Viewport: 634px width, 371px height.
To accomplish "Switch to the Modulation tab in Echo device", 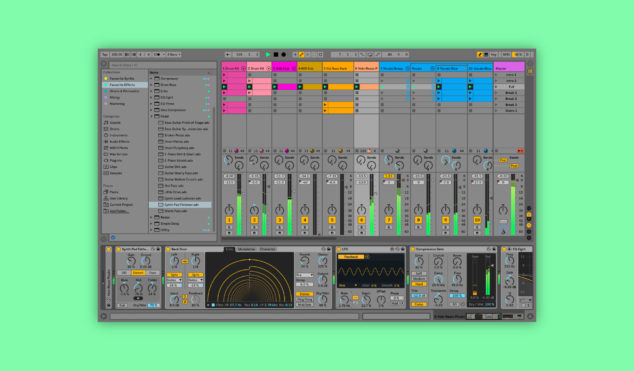I will (246, 249).
